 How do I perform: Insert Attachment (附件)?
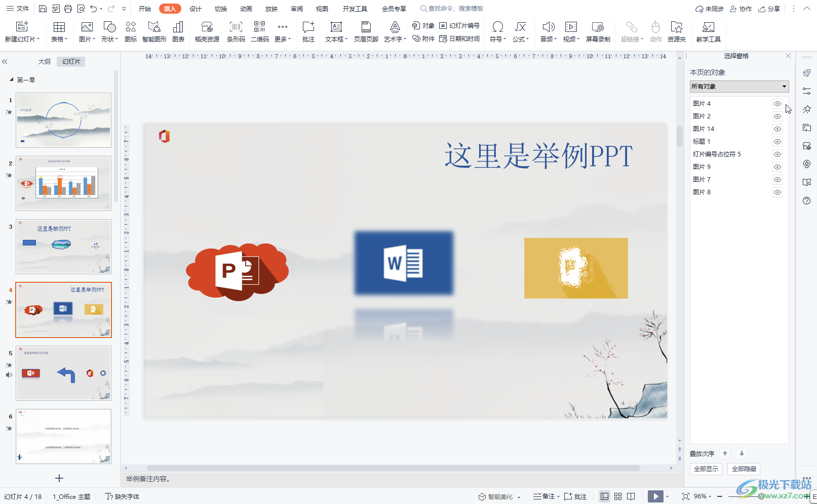(x=423, y=38)
